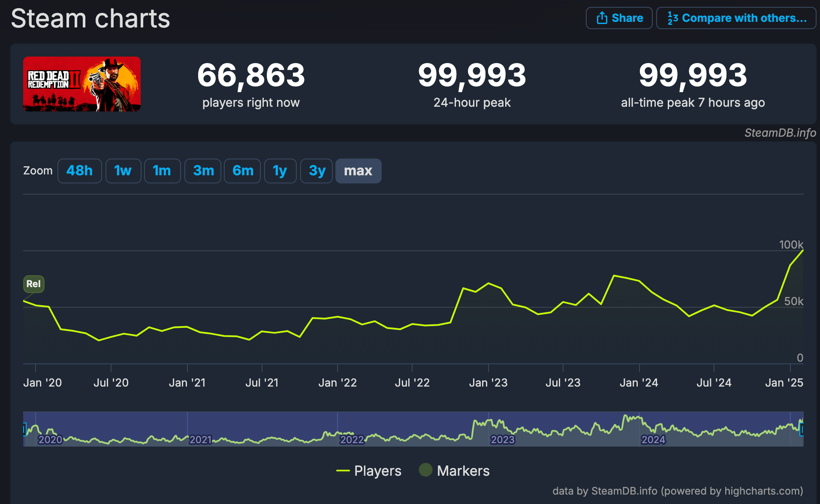Open Compare with others option
This screenshot has width=820, height=504.
736,18
